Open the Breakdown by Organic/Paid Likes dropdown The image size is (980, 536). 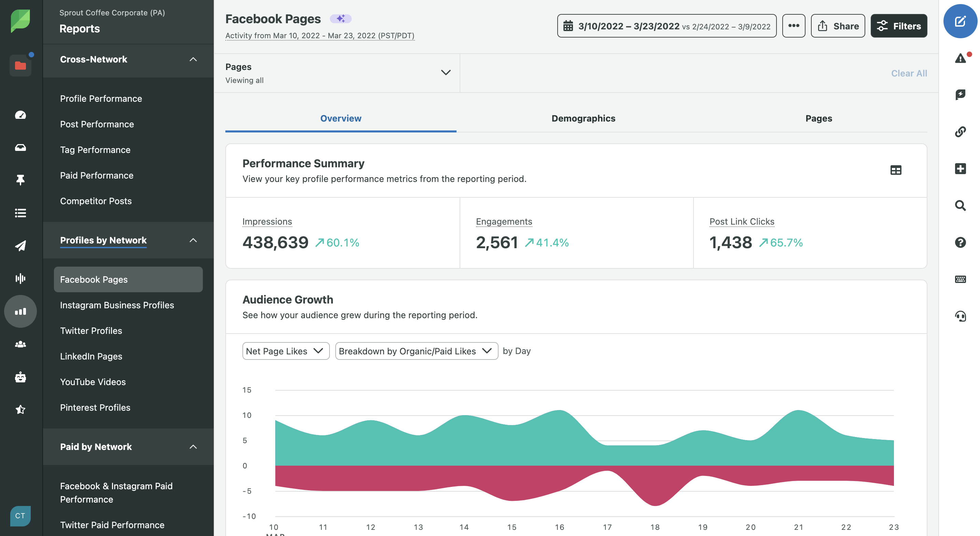pos(416,351)
